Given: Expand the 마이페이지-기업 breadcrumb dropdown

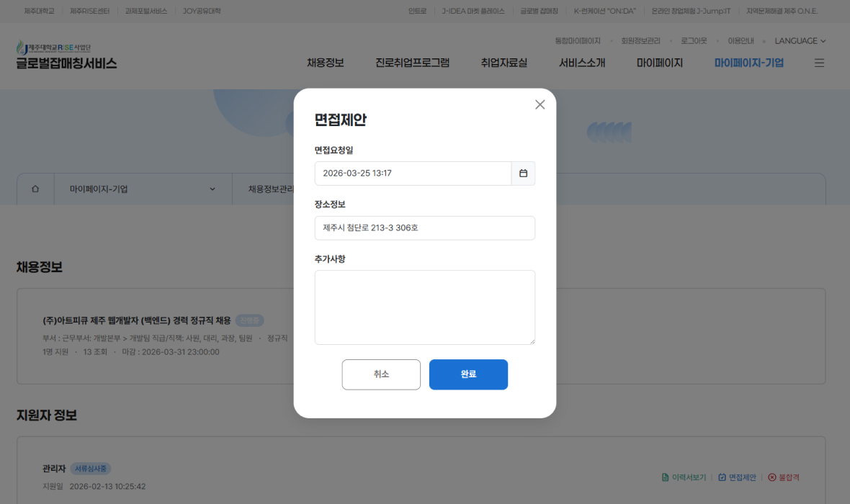Looking at the screenshot, I should coord(212,188).
